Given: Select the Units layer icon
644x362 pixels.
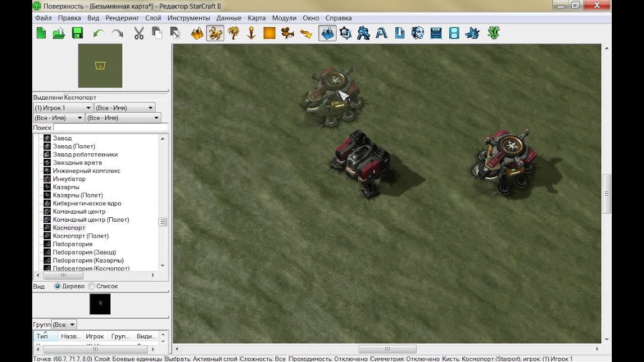Looking at the screenshot, I should 215,34.
